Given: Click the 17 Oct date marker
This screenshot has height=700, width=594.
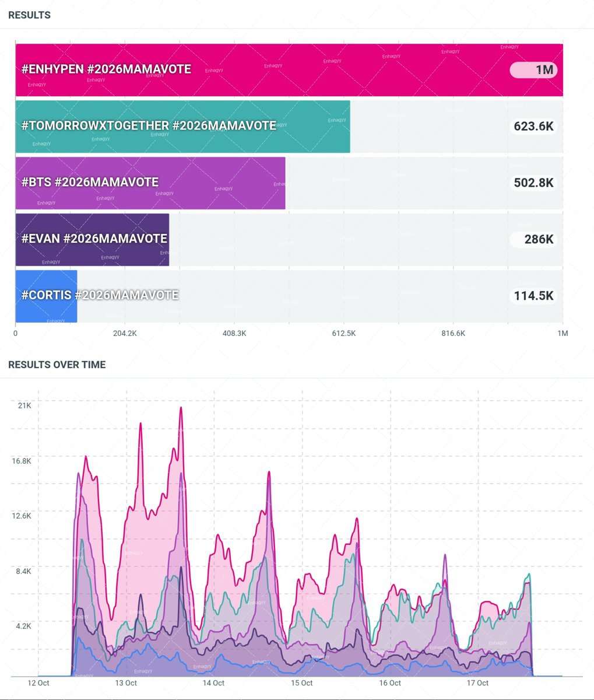Looking at the screenshot, I should pyautogui.click(x=478, y=683).
